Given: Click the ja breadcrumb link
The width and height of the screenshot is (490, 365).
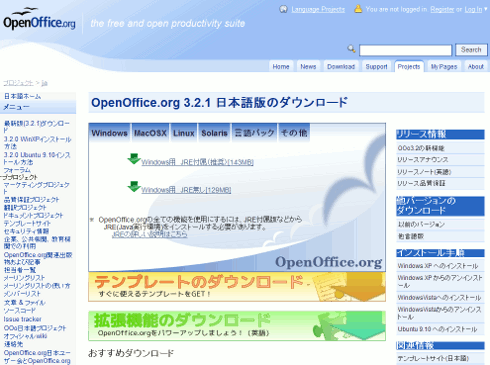Looking at the screenshot, I should pyautogui.click(x=44, y=83).
